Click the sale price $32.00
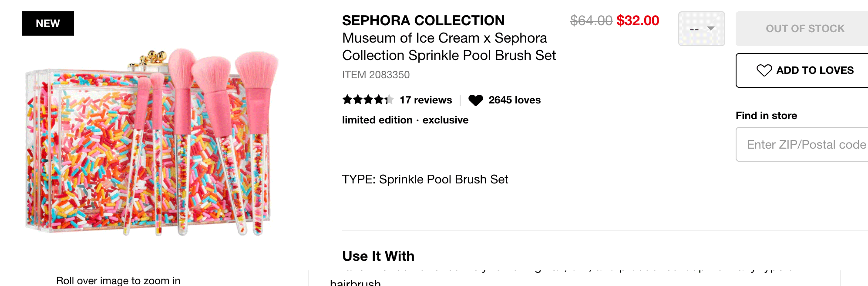Image resolution: width=868 pixels, height=286 pixels. pyautogui.click(x=638, y=20)
